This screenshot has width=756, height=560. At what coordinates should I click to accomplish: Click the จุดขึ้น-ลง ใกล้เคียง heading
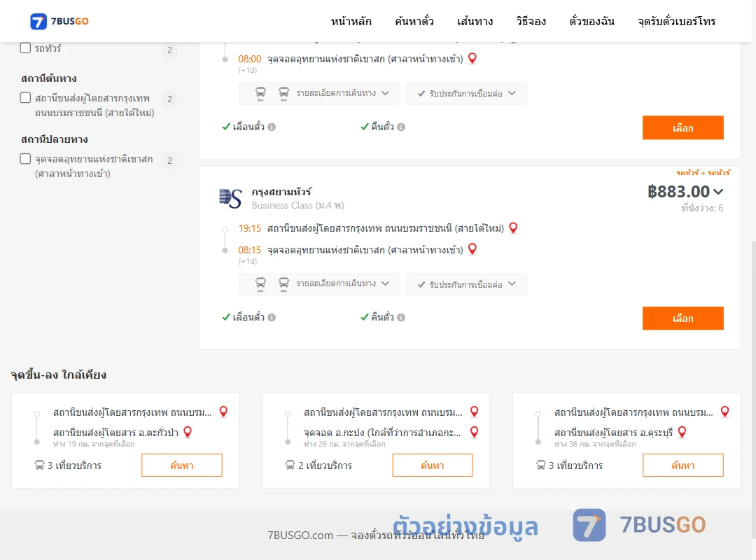(59, 374)
